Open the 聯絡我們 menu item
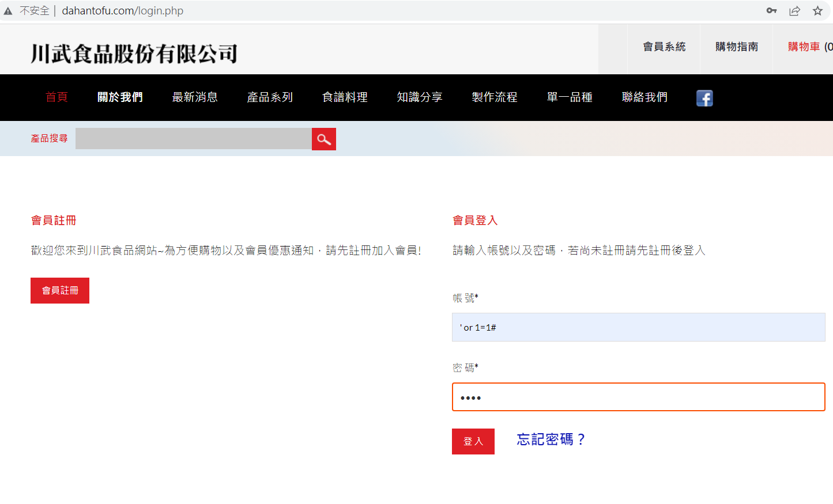Image resolution: width=833 pixels, height=504 pixels. pyautogui.click(x=644, y=97)
